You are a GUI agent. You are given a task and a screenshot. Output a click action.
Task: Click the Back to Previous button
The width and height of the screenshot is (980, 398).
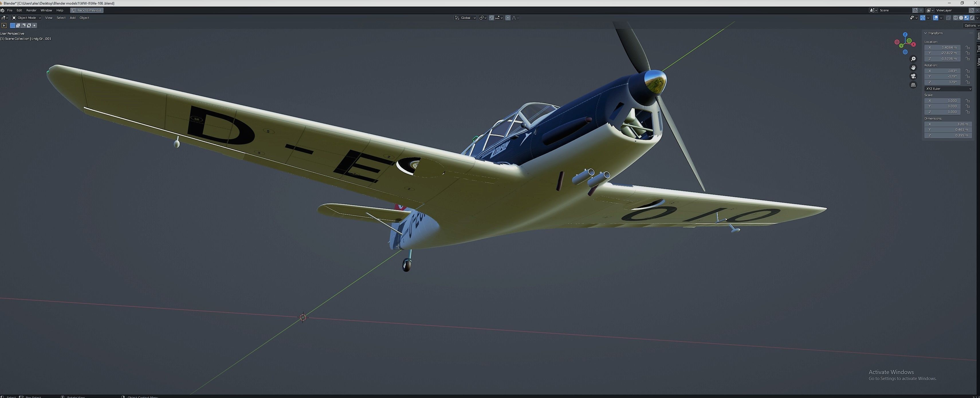pos(87,10)
